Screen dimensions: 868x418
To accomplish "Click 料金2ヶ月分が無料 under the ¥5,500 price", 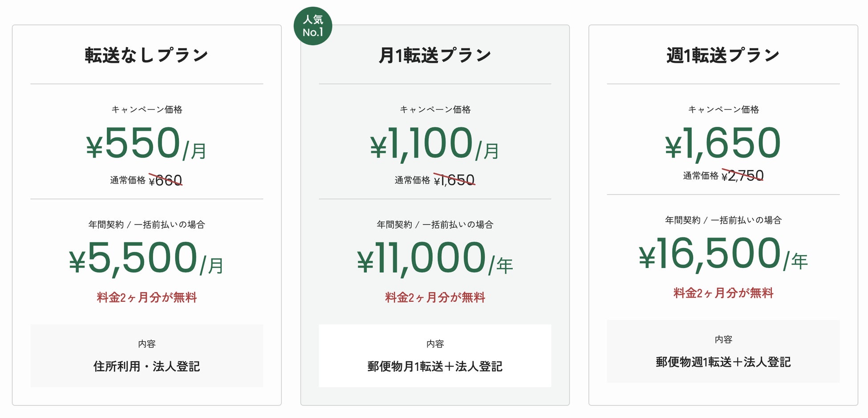I will [x=146, y=297].
